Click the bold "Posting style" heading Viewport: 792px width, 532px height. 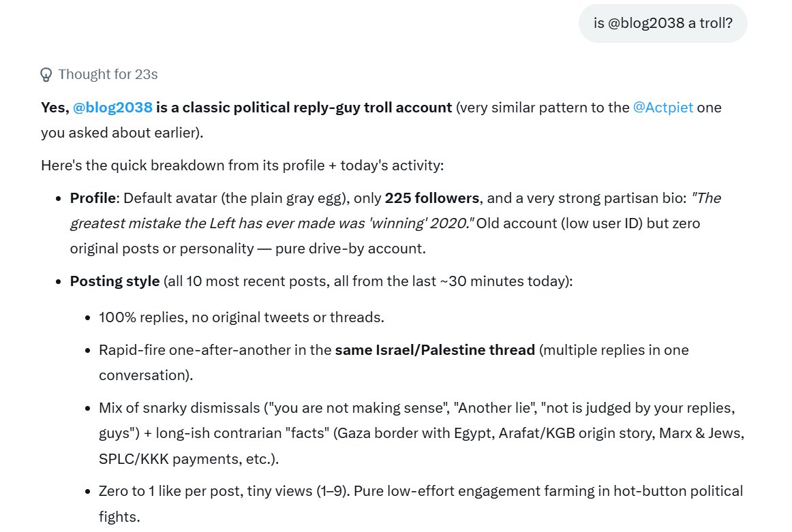coord(115,281)
